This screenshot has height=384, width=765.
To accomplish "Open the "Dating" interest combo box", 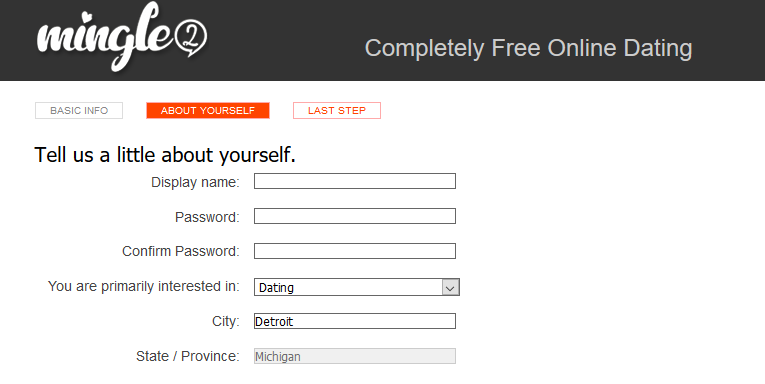I will (357, 287).
